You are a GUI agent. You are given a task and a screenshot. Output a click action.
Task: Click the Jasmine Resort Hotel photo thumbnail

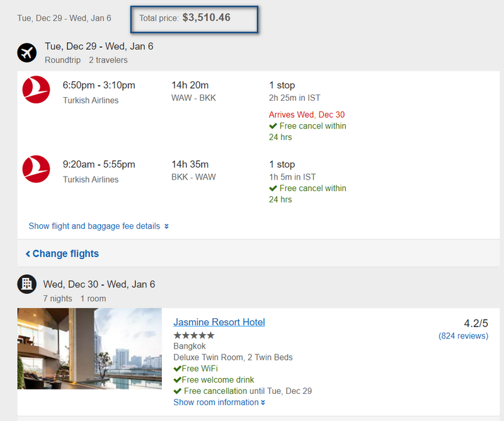click(x=89, y=349)
